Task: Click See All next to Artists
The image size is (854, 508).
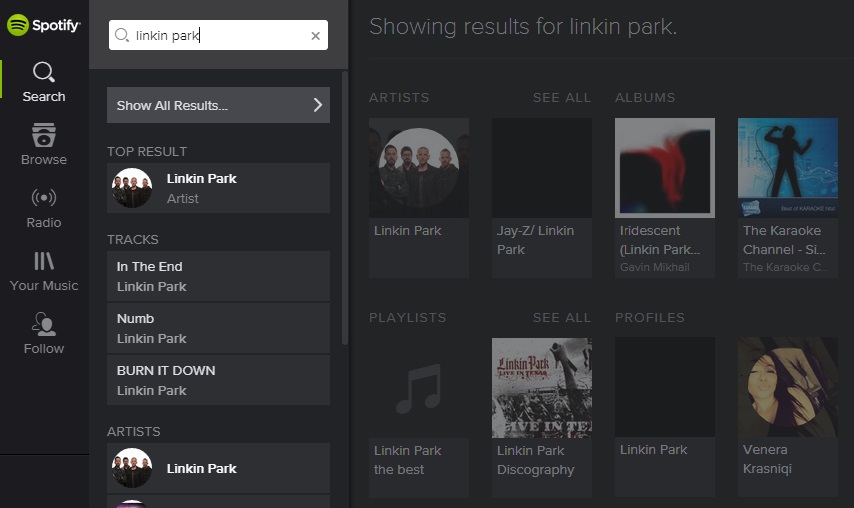Action: (562, 97)
